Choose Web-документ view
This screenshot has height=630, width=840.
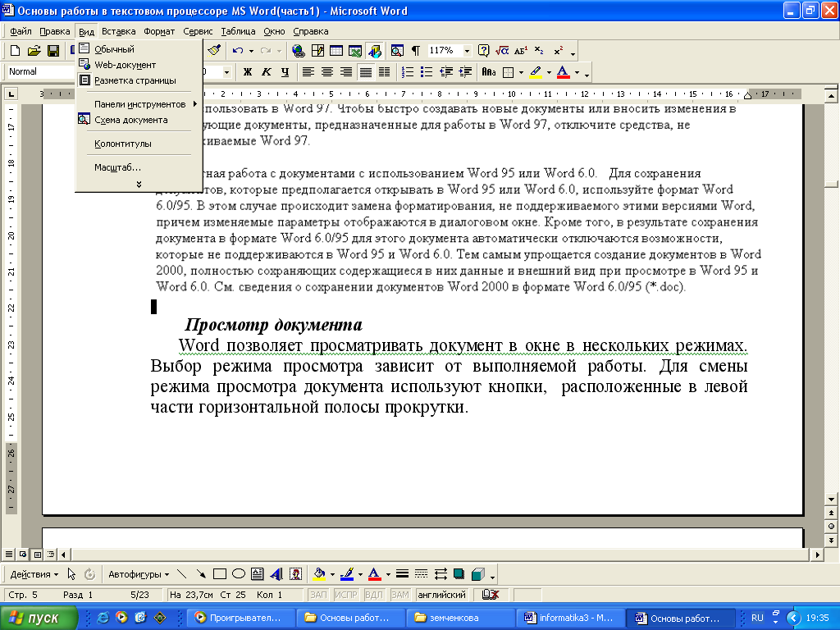pos(139,65)
